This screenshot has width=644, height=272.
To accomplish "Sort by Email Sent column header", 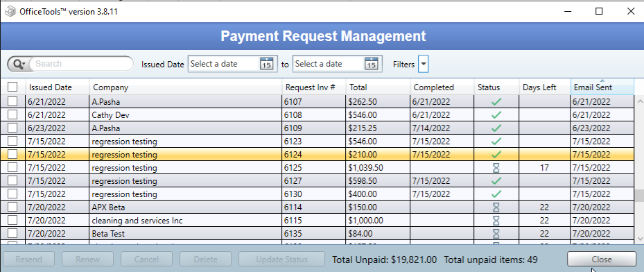I will point(602,87).
